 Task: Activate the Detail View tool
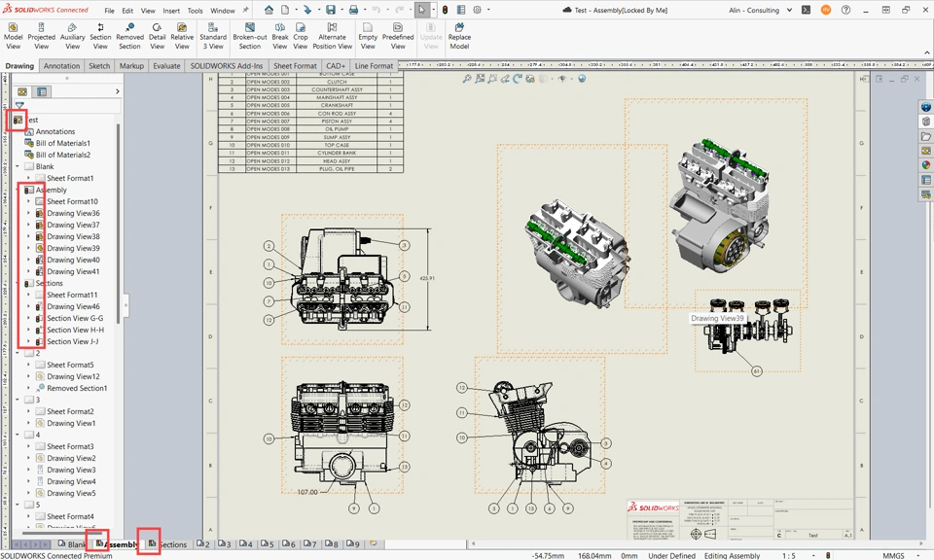(x=157, y=36)
